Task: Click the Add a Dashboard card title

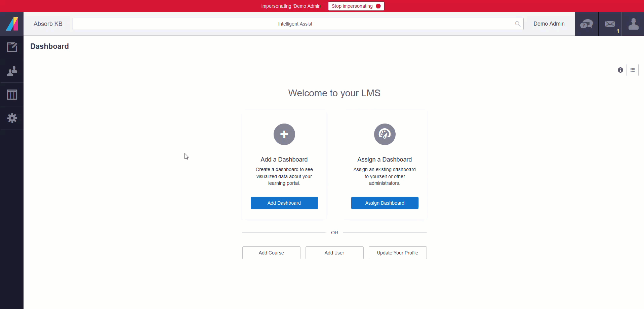Action: point(284,160)
